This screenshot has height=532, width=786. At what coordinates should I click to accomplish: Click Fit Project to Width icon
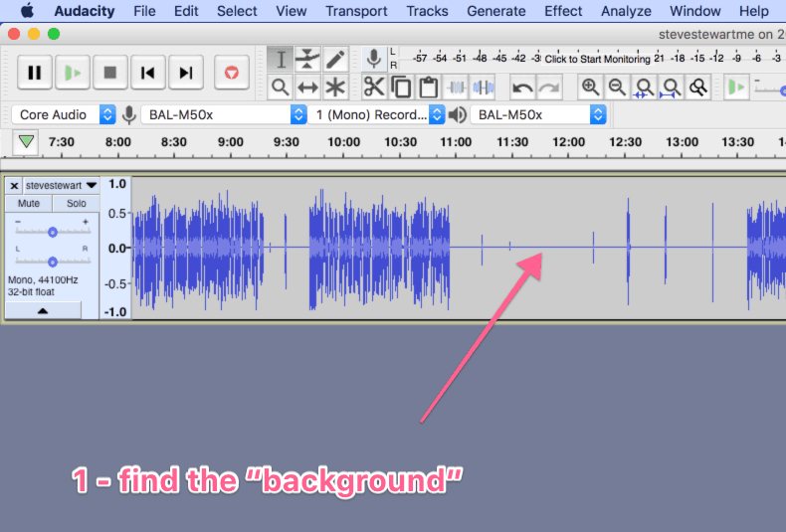(672, 88)
